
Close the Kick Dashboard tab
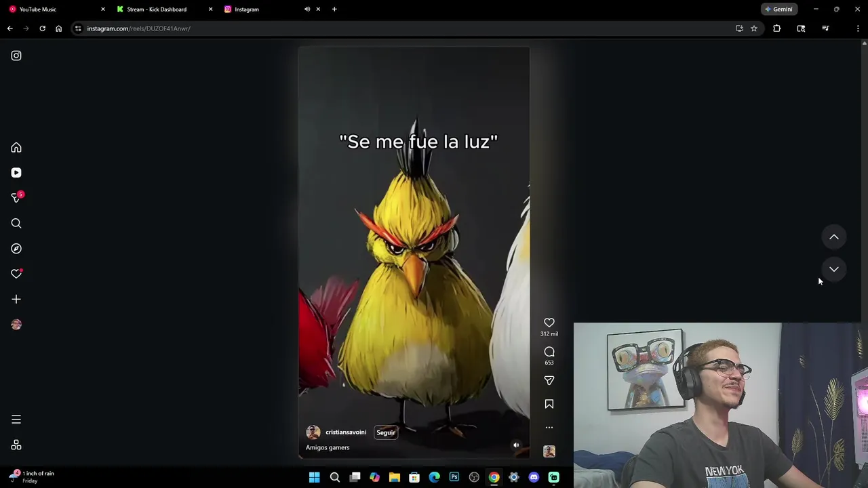(x=210, y=9)
